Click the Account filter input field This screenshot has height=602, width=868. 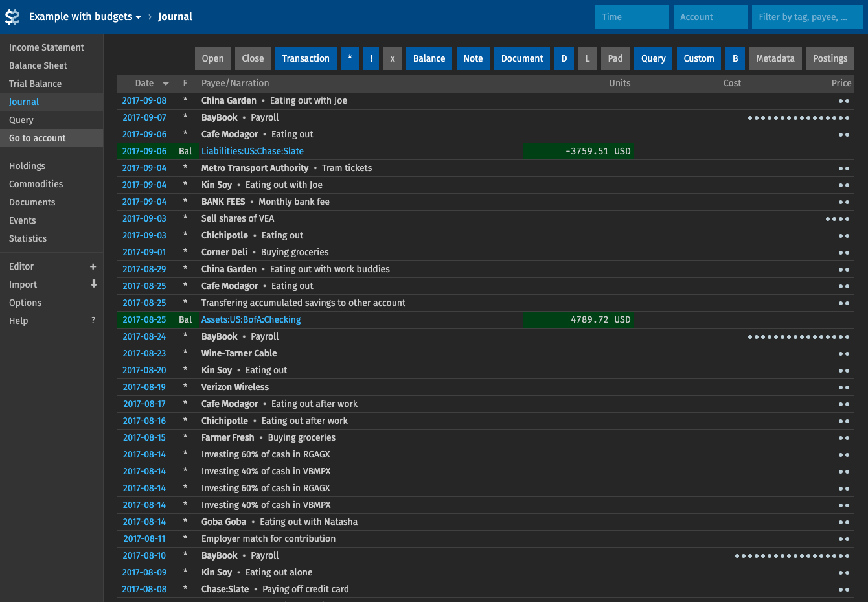click(711, 17)
